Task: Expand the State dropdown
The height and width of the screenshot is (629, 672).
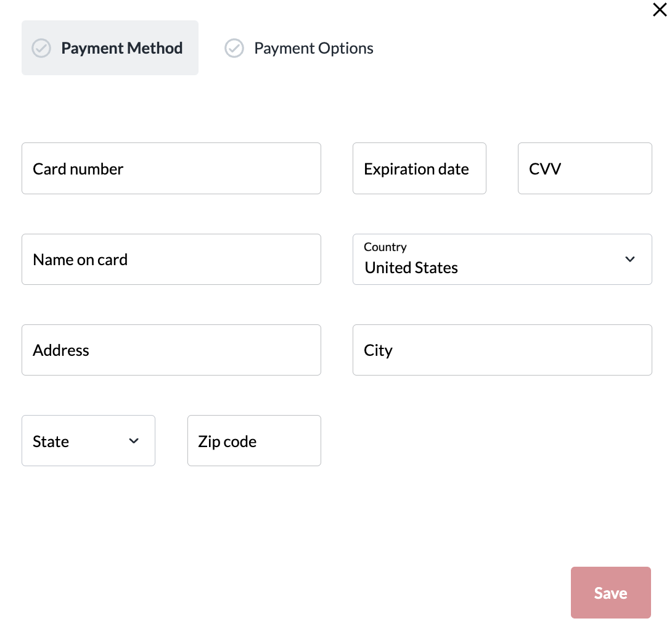Action: (x=88, y=441)
